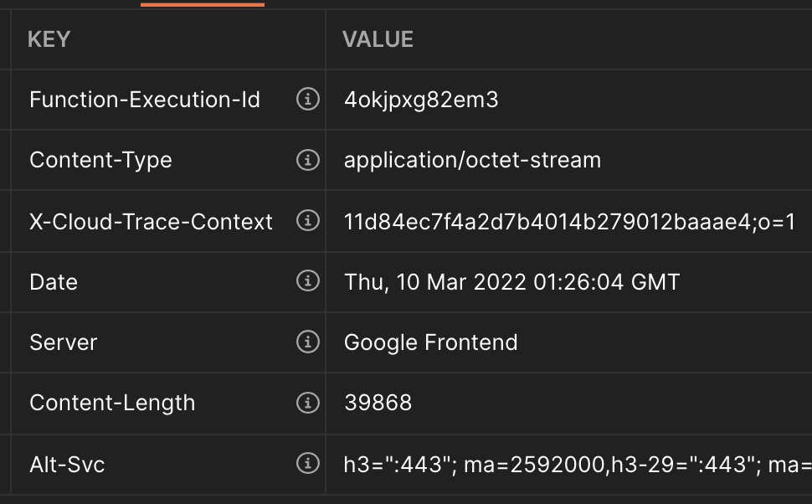Image resolution: width=812 pixels, height=504 pixels.
Task: Click the application/octet-stream value
Action: 472,160
